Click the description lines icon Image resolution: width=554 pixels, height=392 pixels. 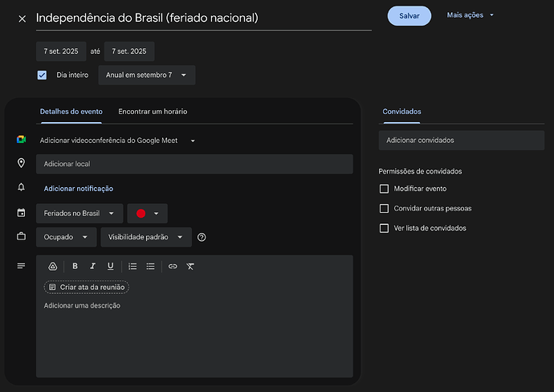[x=21, y=265]
